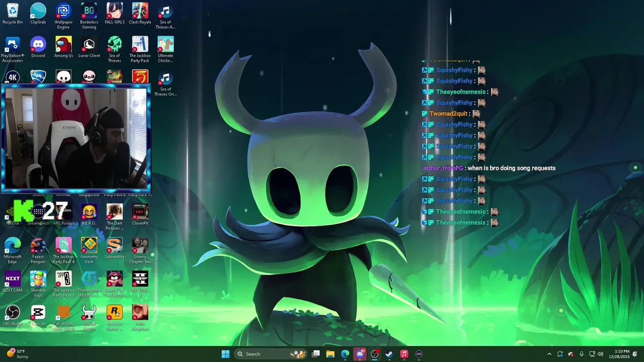Select the Clash Royale desktop icon
644x362 pixels.
140,14
